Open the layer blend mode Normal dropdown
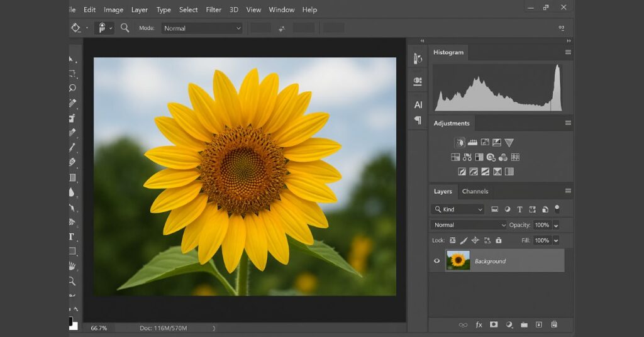This screenshot has width=644, height=337. 469,225
